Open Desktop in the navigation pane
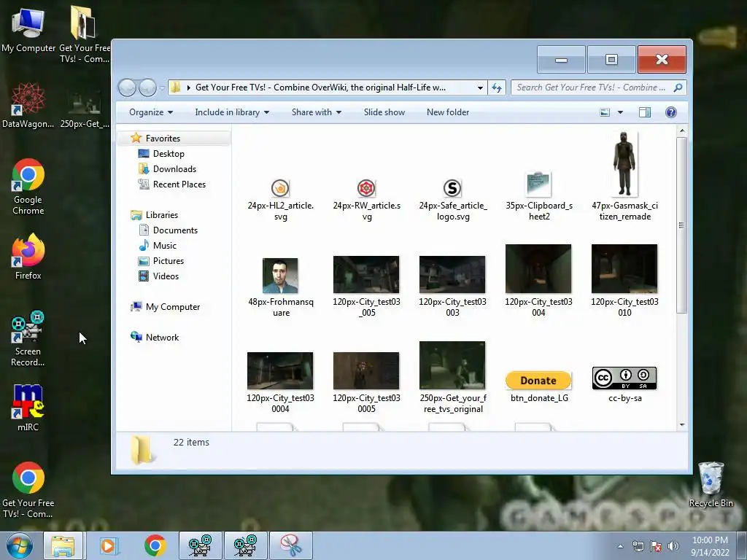747x560 pixels. [x=169, y=153]
